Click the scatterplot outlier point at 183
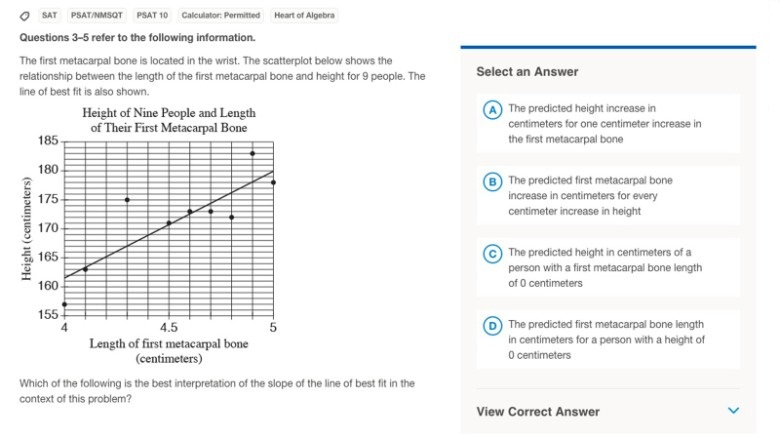 tap(253, 154)
